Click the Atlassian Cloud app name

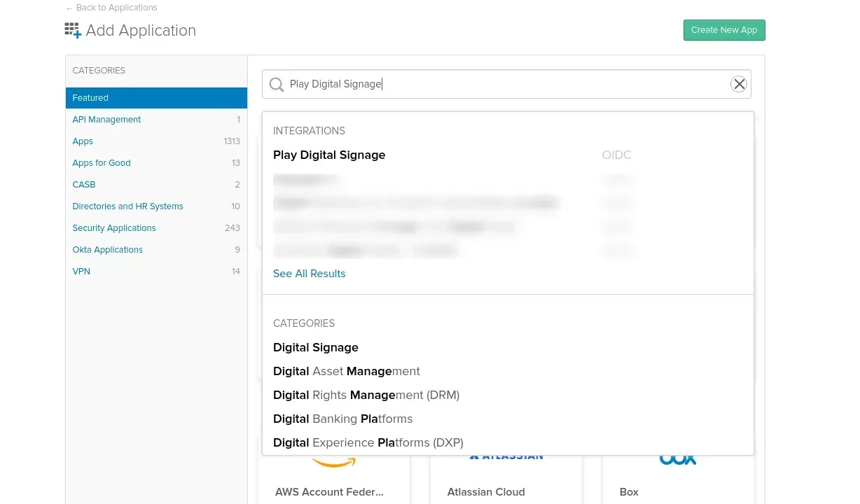(x=486, y=492)
